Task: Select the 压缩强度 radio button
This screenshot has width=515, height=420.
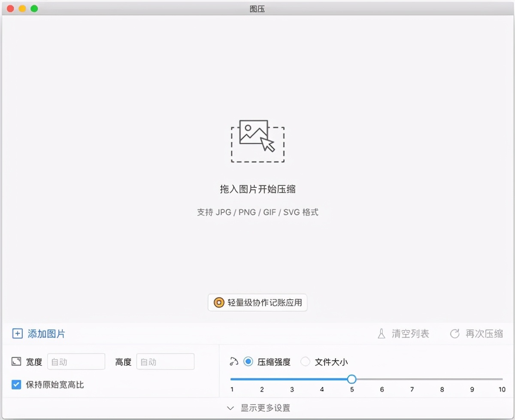Action: (x=248, y=362)
